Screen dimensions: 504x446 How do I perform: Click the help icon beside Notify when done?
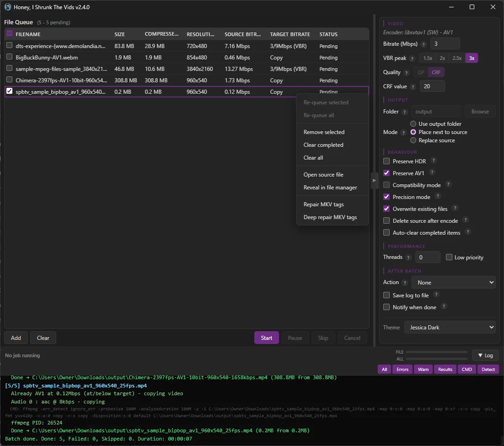point(444,306)
